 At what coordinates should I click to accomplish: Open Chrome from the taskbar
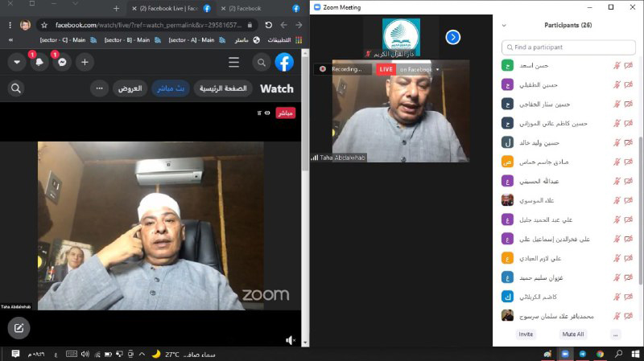[600, 354]
